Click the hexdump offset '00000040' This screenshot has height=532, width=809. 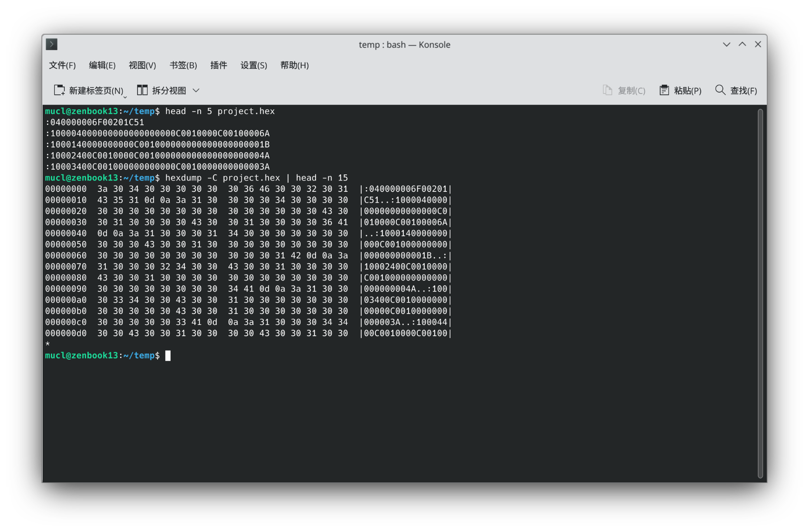[66, 234]
